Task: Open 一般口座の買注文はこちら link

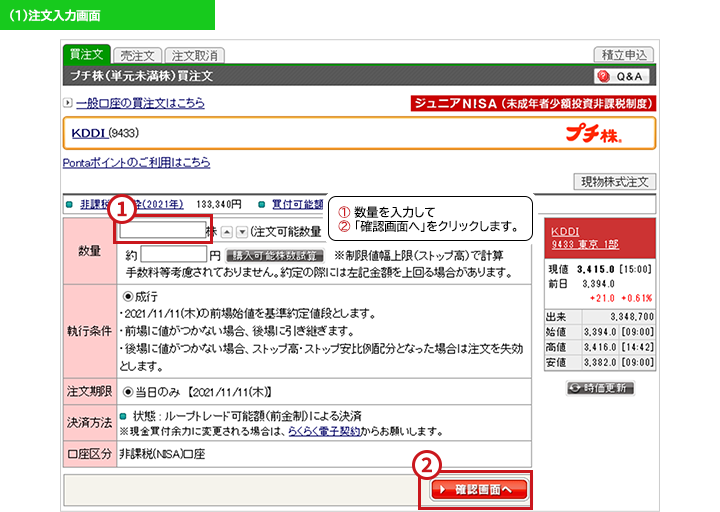Action: click(141, 103)
